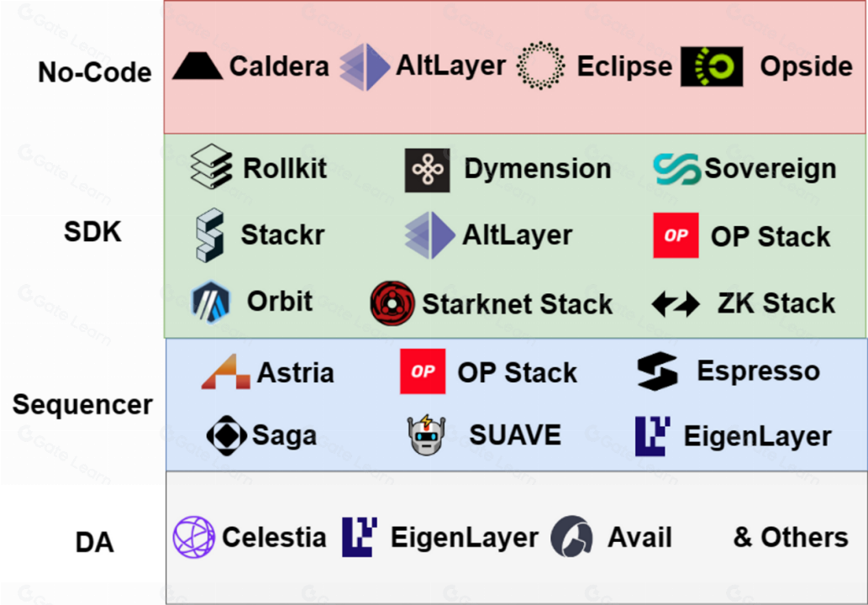This screenshot has height=605, width=868.
Task: Click the Starknet Stack red logo
Action: click(x=392, y=303)
